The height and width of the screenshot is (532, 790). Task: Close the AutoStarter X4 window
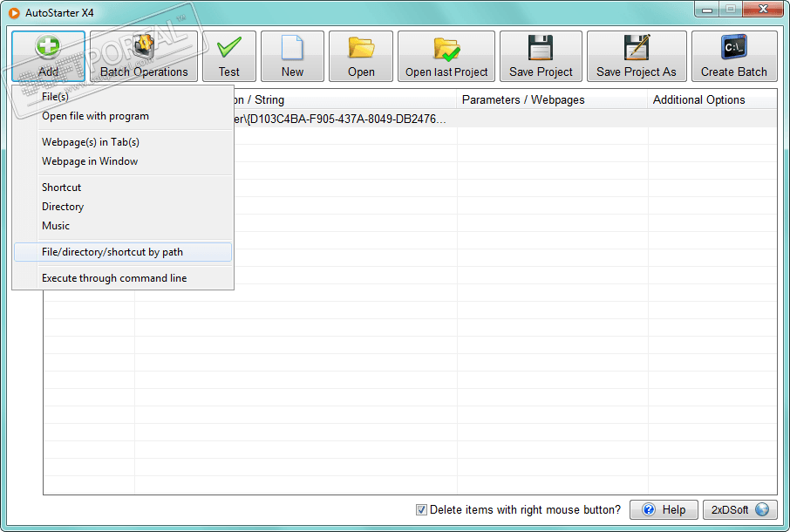(x=763, y=9)
